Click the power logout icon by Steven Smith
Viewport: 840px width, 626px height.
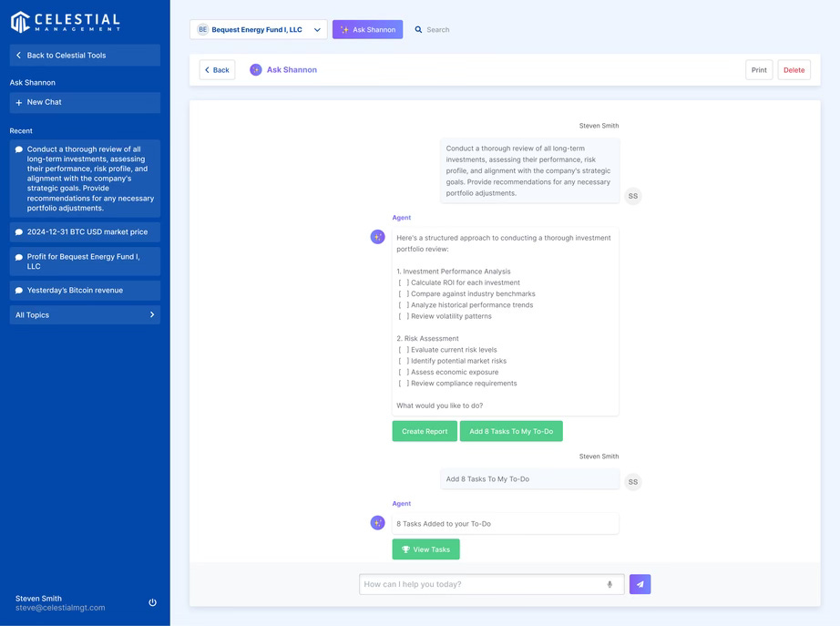(153, 602)
